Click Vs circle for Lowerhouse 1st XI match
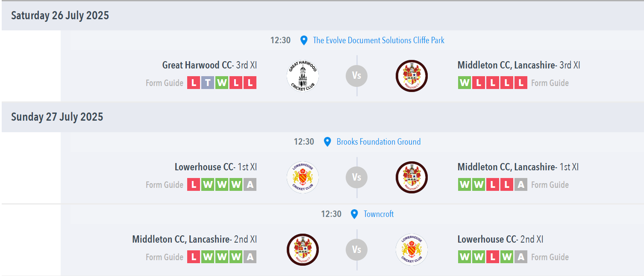 (x=357, y=177)
